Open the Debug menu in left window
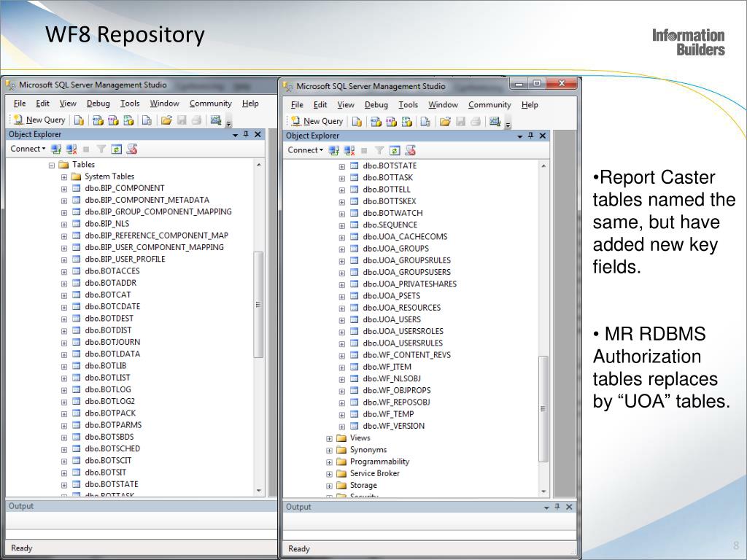This screenshot has width=747, height=560. (x=98, y=104)
